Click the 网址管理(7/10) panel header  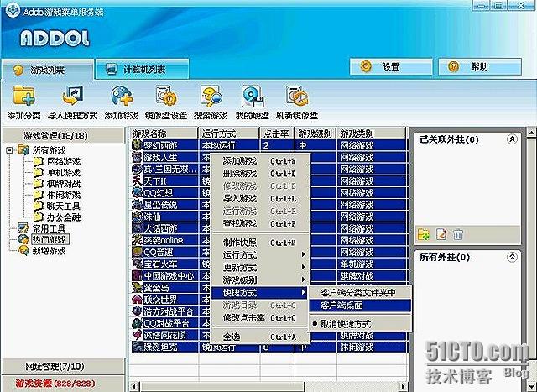(64, 367)
